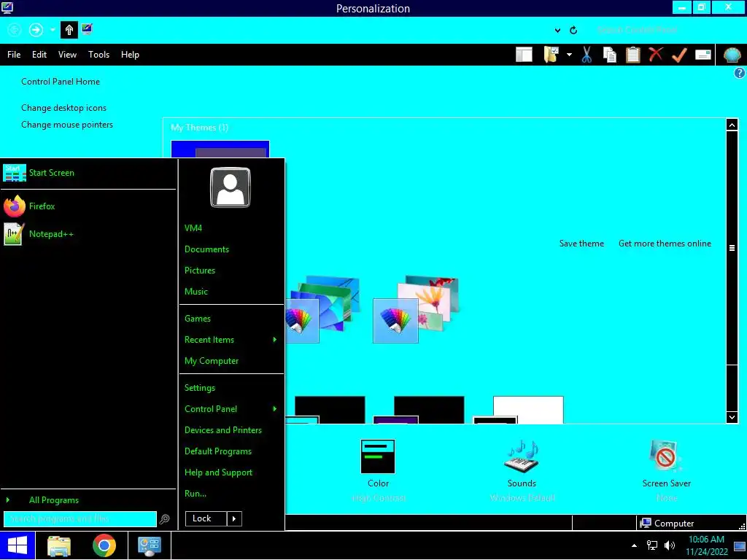Click Get more themes online link
Image resolution: width=747 pixels, height=560 pixels.
tap(665, 244)
